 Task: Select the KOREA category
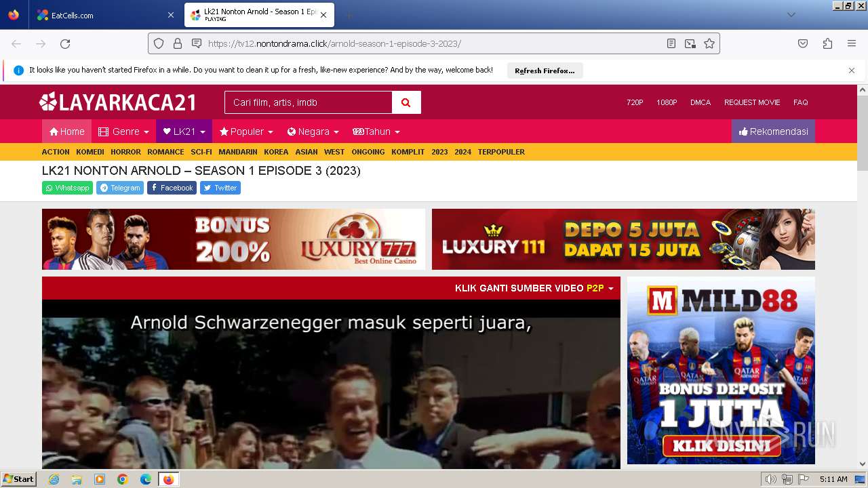point(276,152)
